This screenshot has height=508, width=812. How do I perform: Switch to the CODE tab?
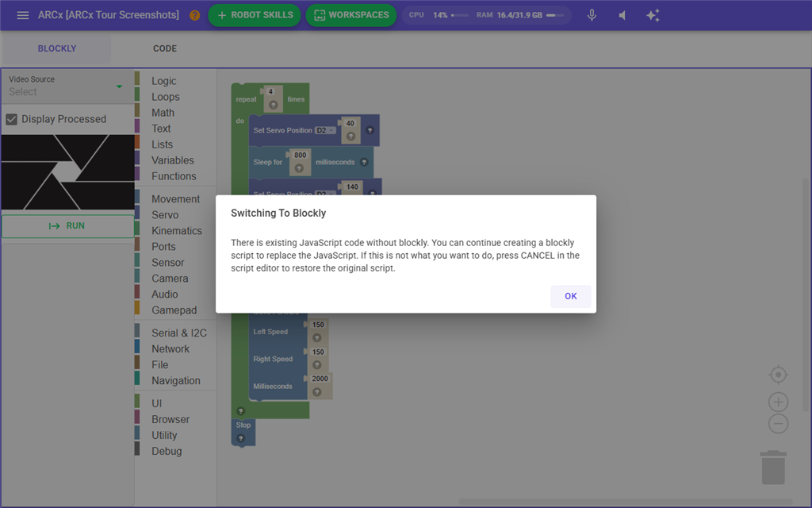pyautogui.click(x=165, y=48)
